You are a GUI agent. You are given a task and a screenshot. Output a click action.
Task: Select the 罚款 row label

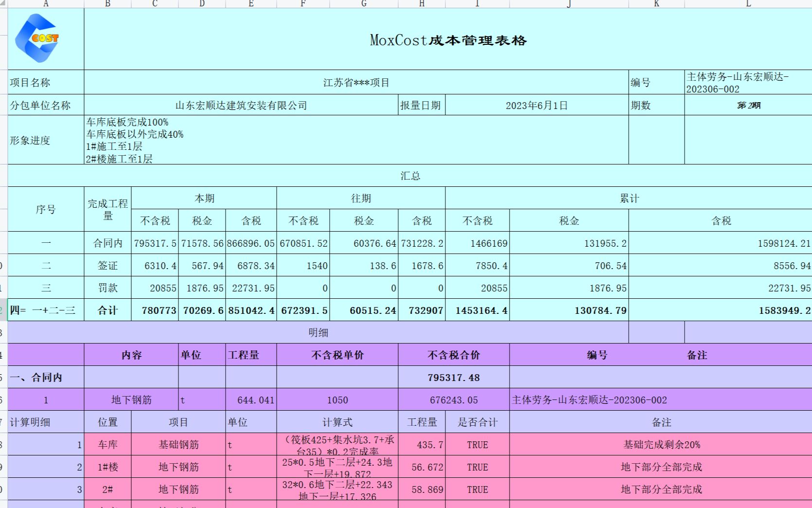(x=107, y=288)
